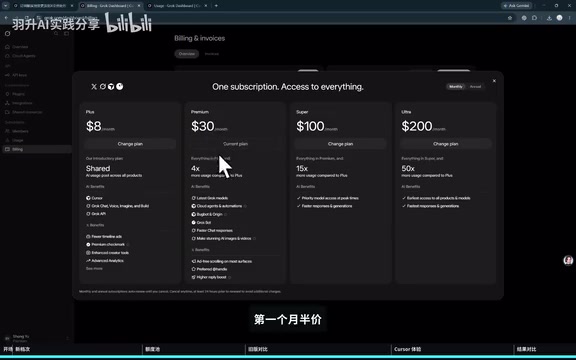Select the Monthly billing option
576x360 pixels.
tap(456, 87)
